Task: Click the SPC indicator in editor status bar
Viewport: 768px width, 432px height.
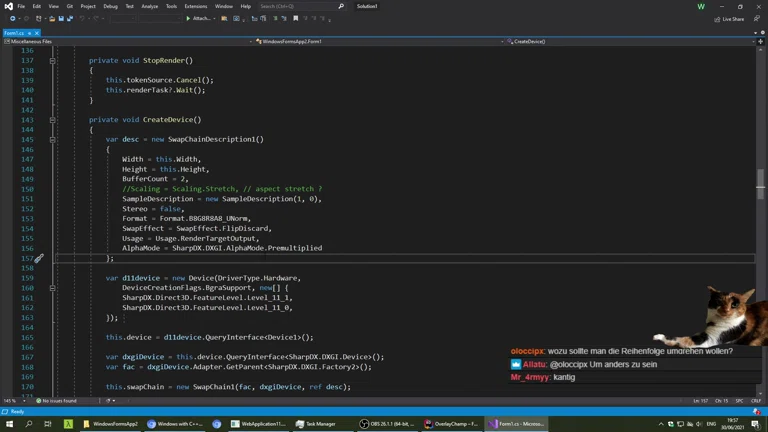Action: pos(739,401)
